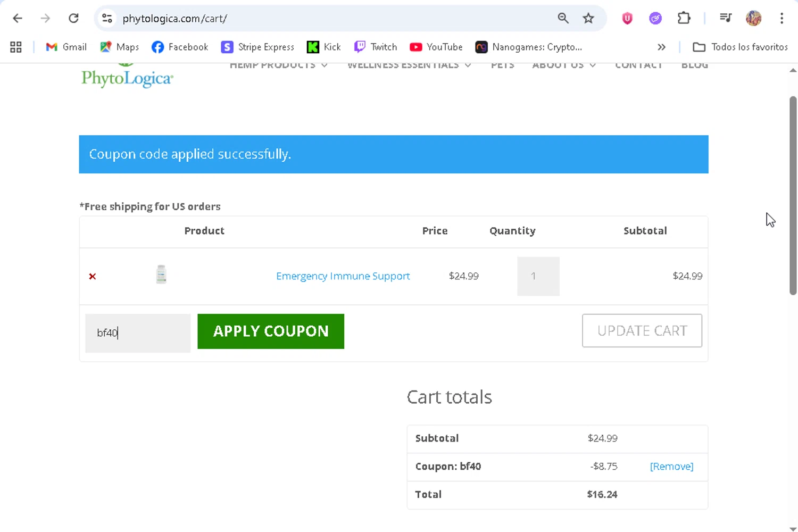Open the Maps bookmark

pyautogui.click(x=120, y=47)
